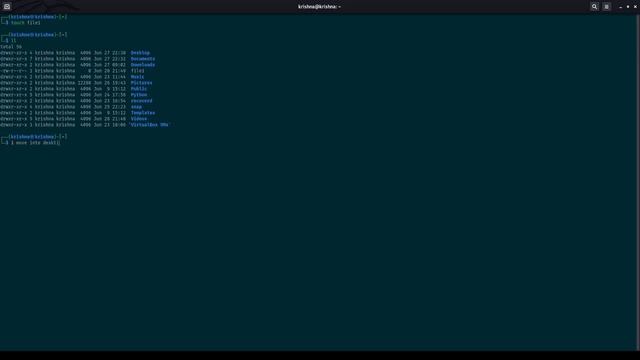Click the Music directory name
This screenshot has height=360, width=640.
[138, 77]
